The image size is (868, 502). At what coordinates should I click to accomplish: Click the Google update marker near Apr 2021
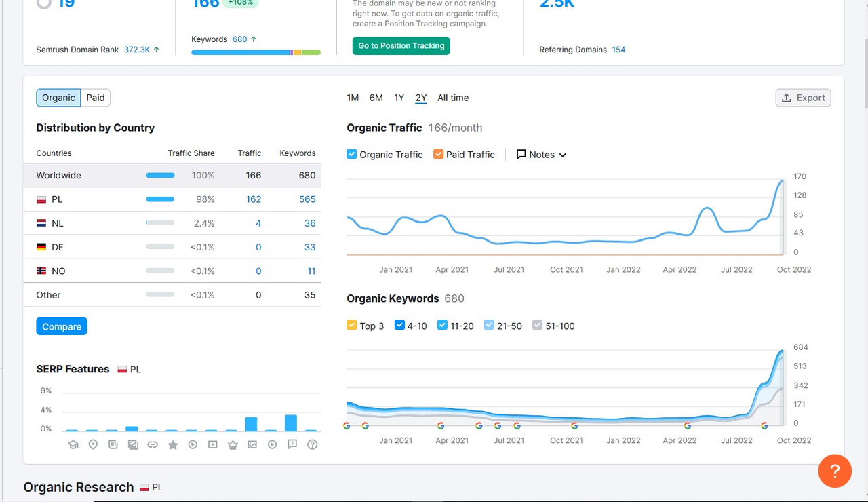coord(441,426)
